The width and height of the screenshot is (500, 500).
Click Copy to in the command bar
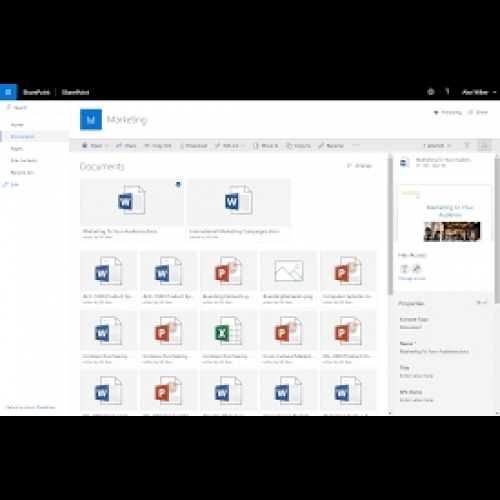[x=298, y=145]
